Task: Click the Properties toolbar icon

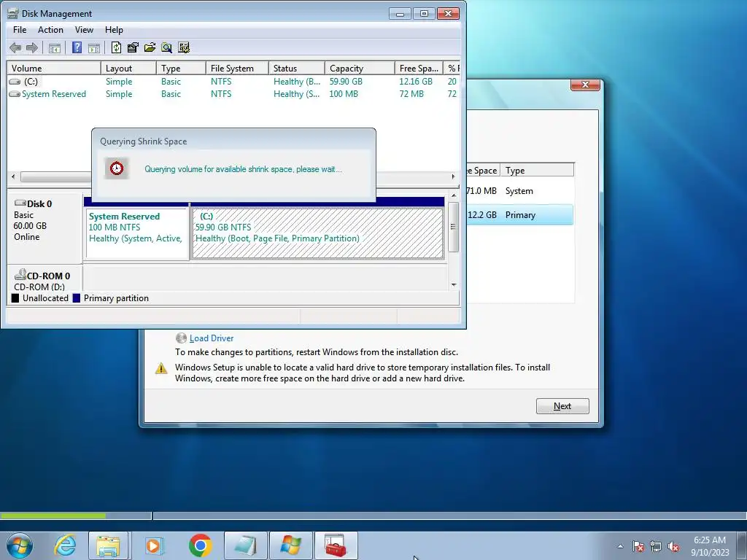Action: [x=133, y=47]
